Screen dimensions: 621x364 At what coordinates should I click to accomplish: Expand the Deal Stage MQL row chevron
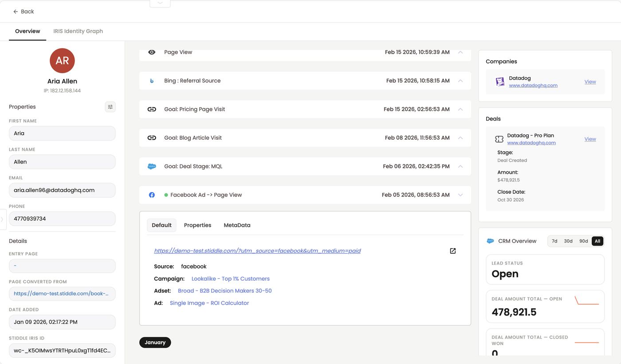point(460,166)
